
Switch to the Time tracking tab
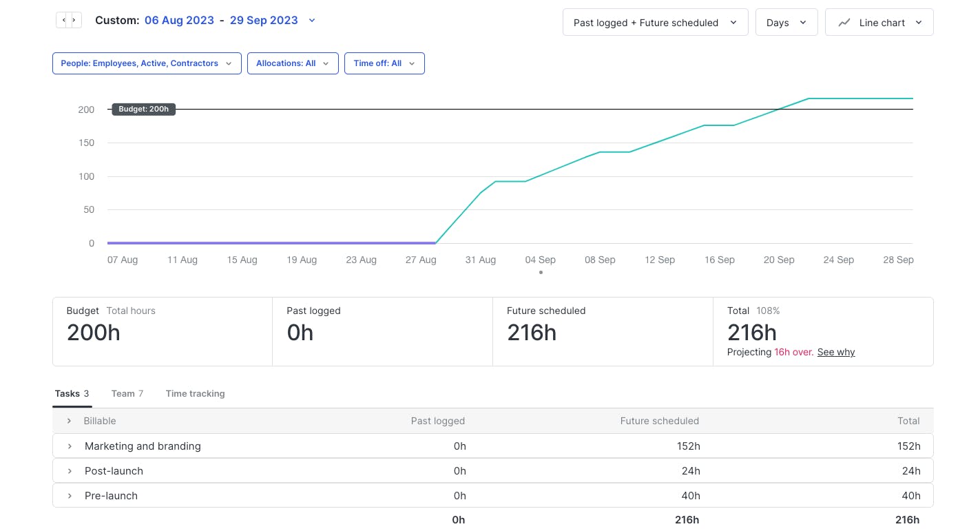(x=195, y=394)
